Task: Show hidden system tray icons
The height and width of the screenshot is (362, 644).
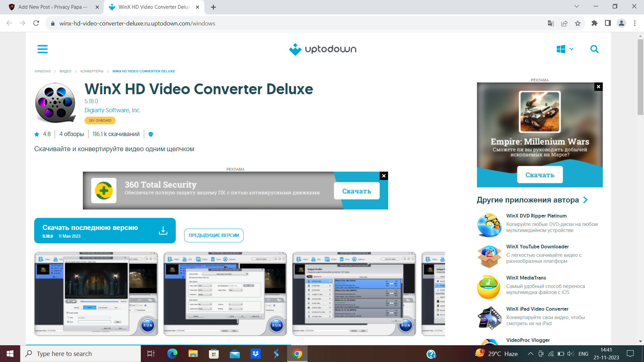Action: (x=530, y=354)
